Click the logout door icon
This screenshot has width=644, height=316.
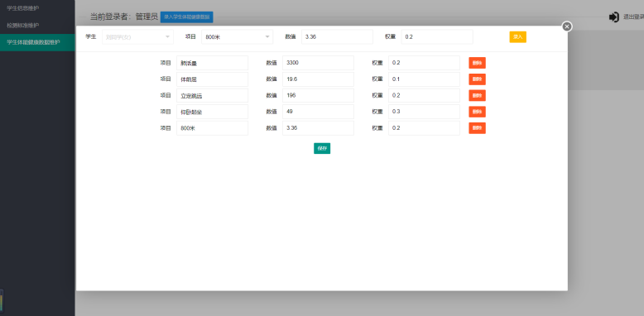[x=613, y=17]
